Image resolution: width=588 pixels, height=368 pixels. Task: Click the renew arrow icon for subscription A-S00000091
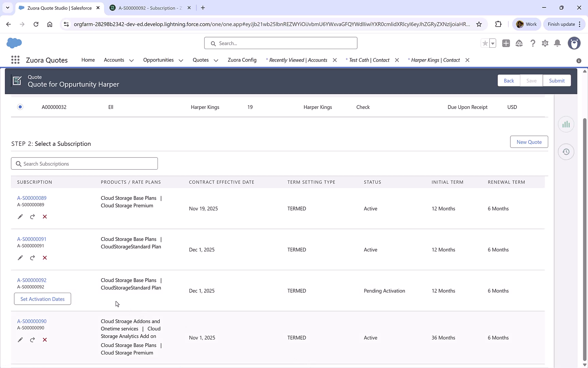pyautogui.click(x=32, y=258)
